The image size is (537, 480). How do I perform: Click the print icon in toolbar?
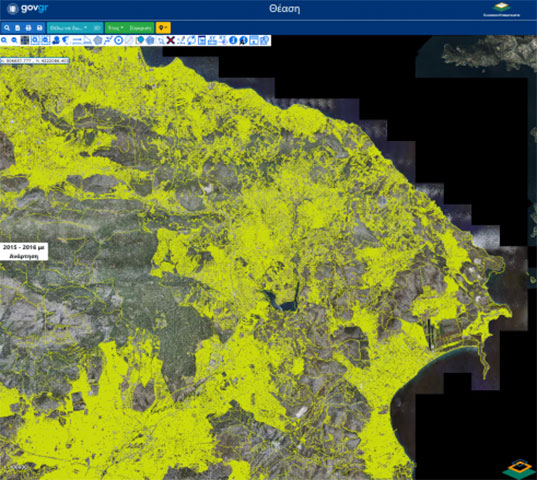[x=29, y=28]
